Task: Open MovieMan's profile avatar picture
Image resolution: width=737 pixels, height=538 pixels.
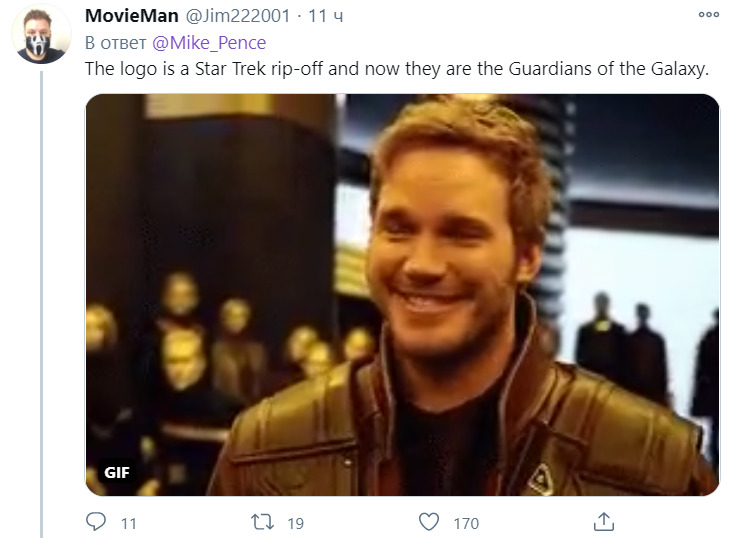Action: click(41, 35)
